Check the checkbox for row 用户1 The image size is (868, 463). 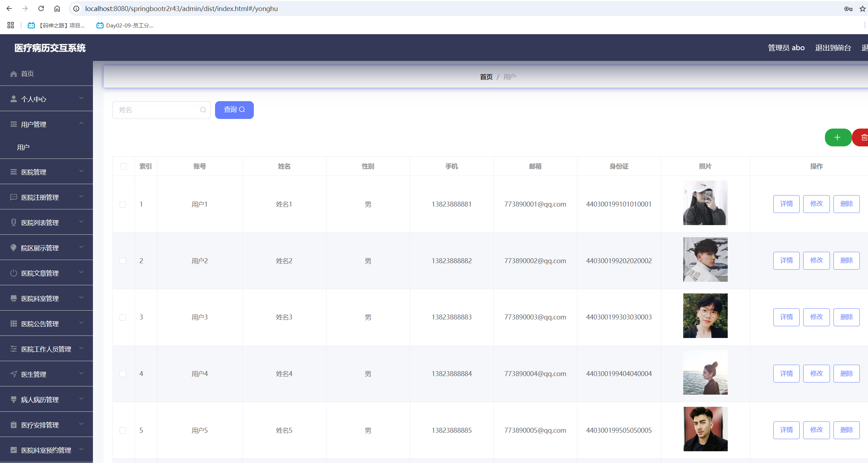pos(123,204)
